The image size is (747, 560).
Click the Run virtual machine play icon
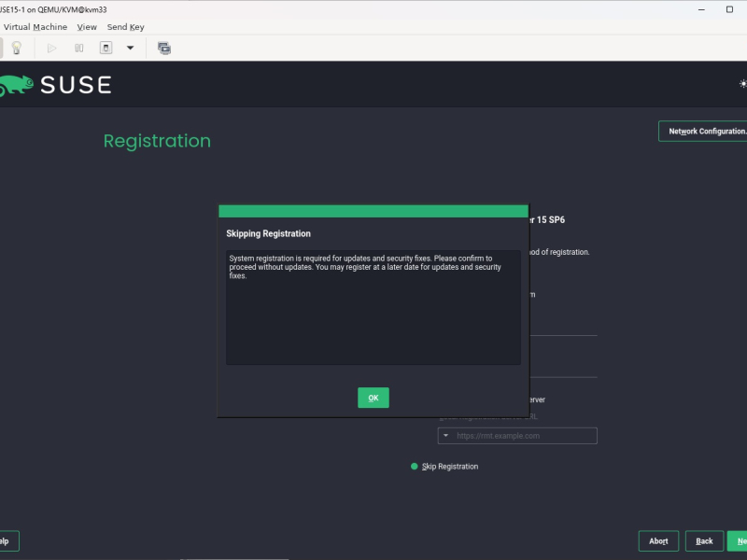click(x=51, y=49)
